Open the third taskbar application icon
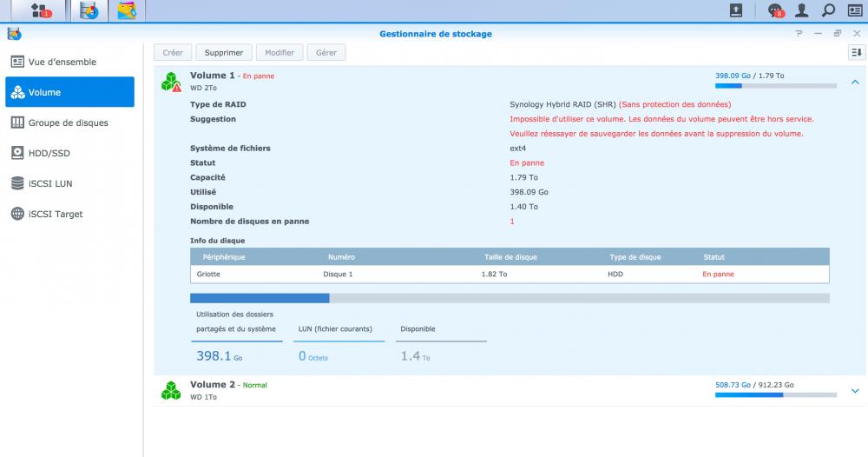868x457 pixels. pos(127,10)
